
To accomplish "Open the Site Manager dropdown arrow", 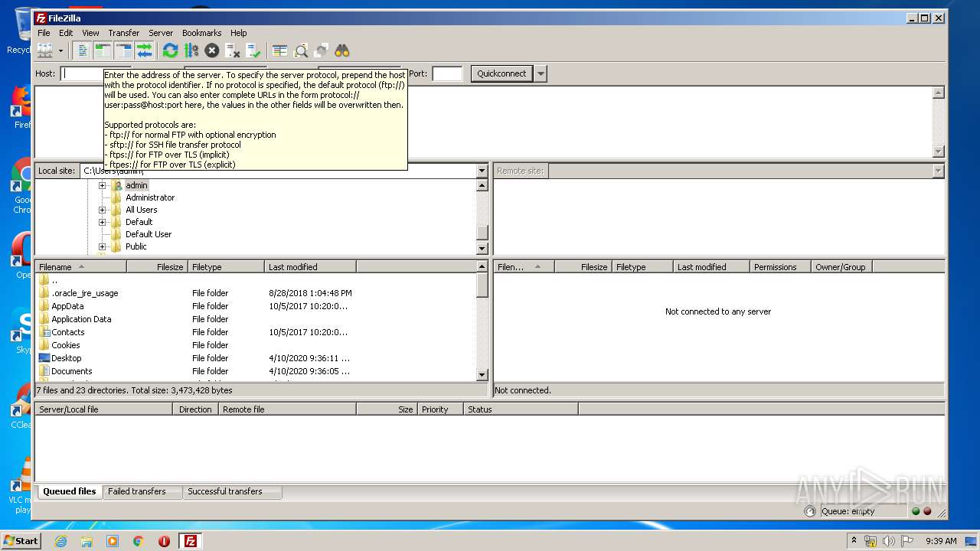I will tap(60, 51).
